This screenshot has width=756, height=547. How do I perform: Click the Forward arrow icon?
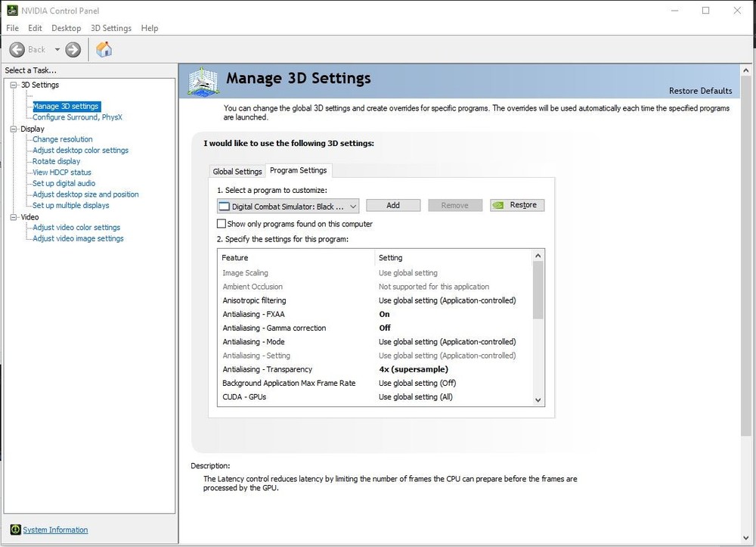coord(73,50)
